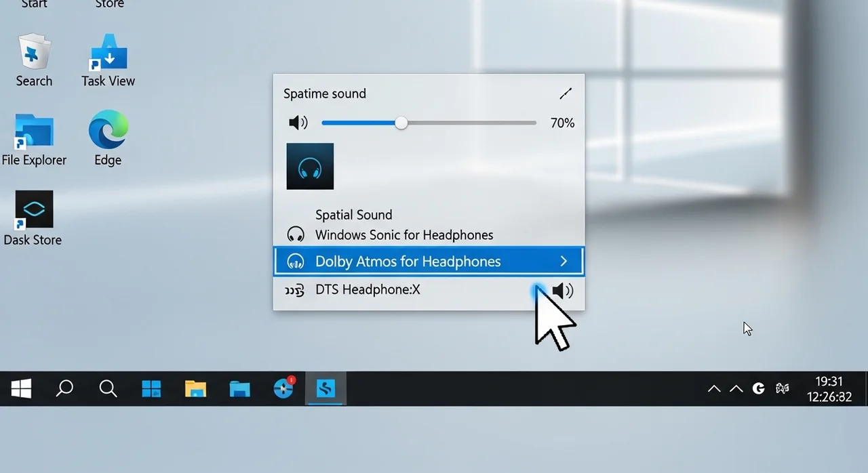The width and height of the screenshot is (868, 473).
Task: Click the pencil edit icon in sound panel
Action: 566,94
